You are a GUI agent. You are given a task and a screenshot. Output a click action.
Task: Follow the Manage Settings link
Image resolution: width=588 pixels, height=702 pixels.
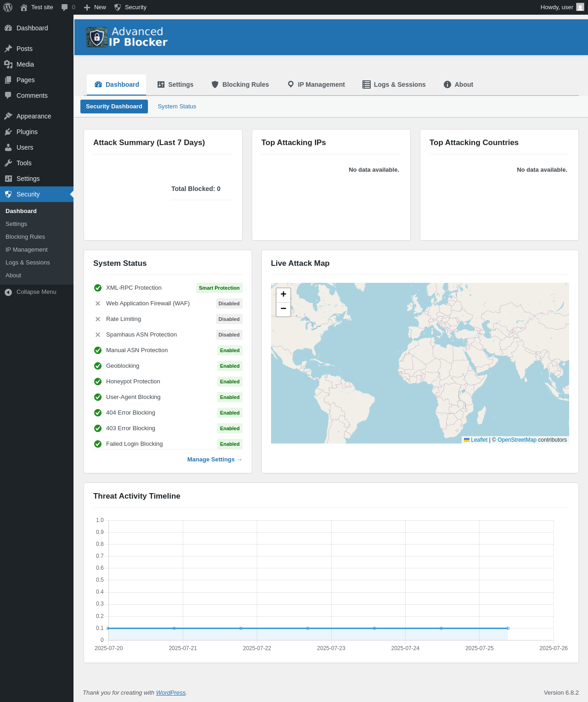[x=215, y=460]
